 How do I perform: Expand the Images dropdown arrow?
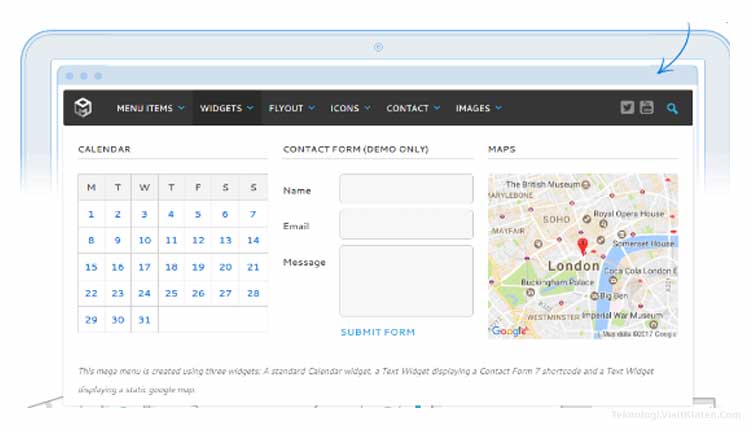pyautogui.click(x=498, y=108)
